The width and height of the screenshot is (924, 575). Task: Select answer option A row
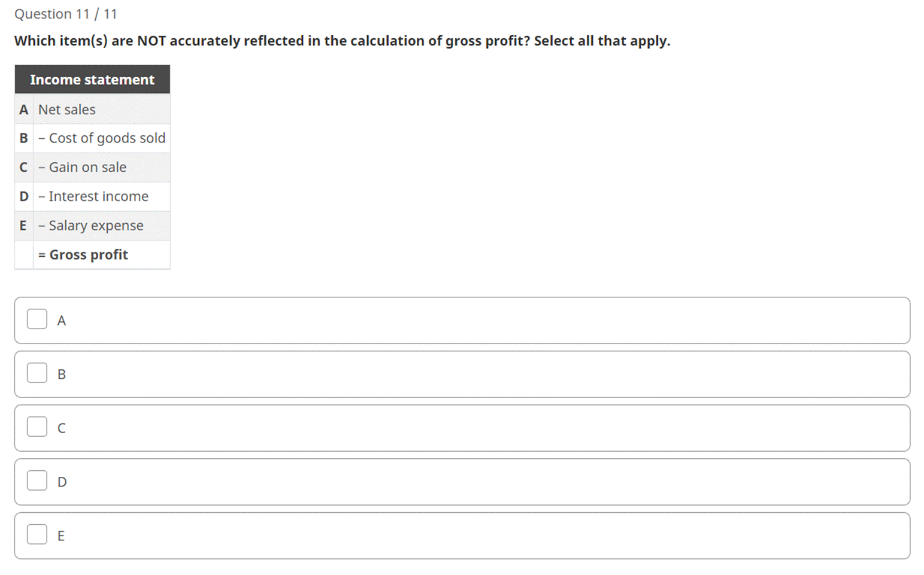point(461,320)
